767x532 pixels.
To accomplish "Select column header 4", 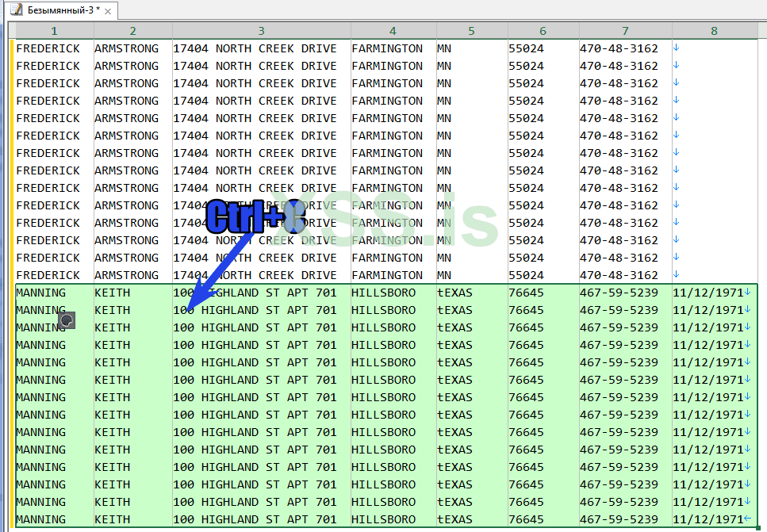I will pos(393,31).
